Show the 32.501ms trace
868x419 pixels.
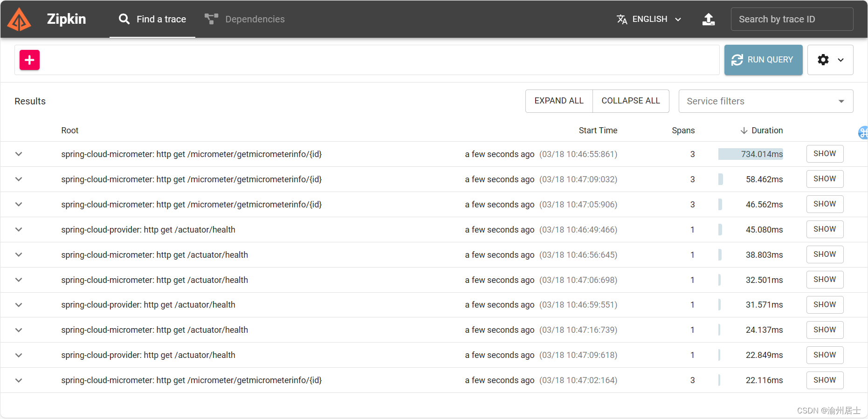(x=825, y=280)
